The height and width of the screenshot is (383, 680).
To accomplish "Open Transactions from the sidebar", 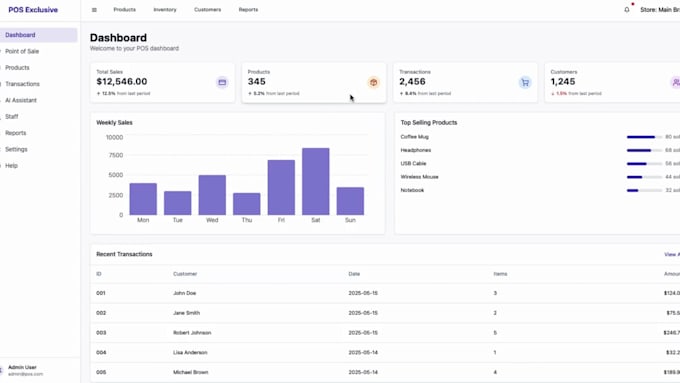I will (x=39, y=84).
